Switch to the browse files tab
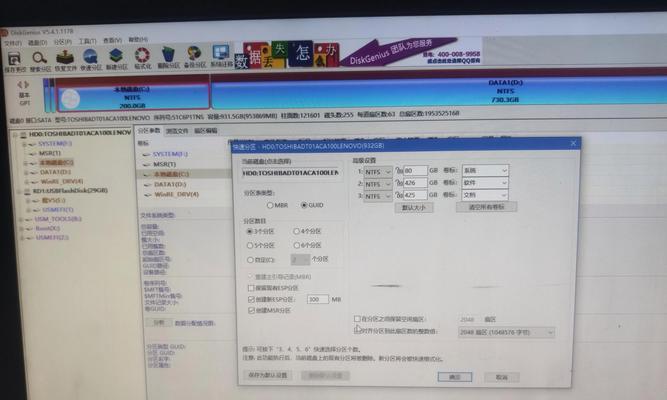Screen dimensions: 667x400 [x=177, y=131]
